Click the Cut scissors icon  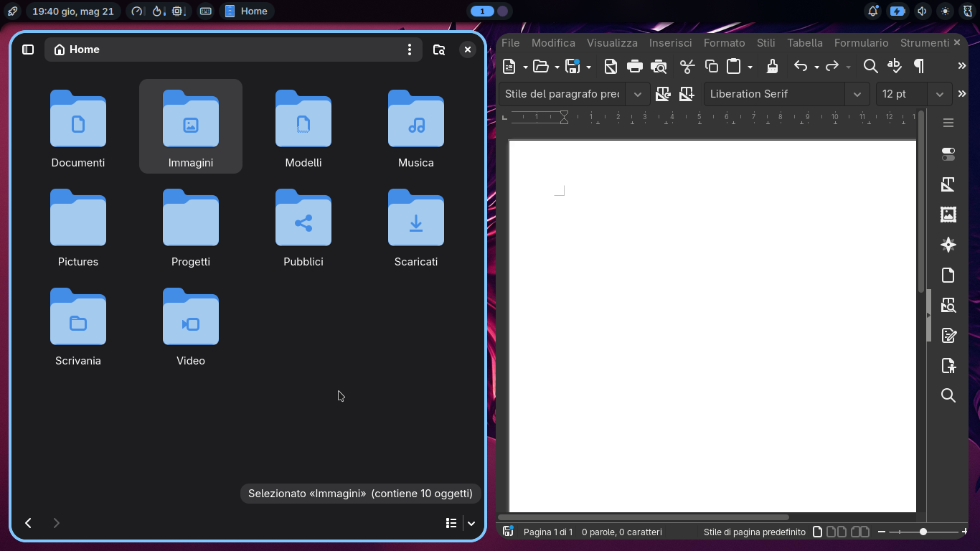687,67
